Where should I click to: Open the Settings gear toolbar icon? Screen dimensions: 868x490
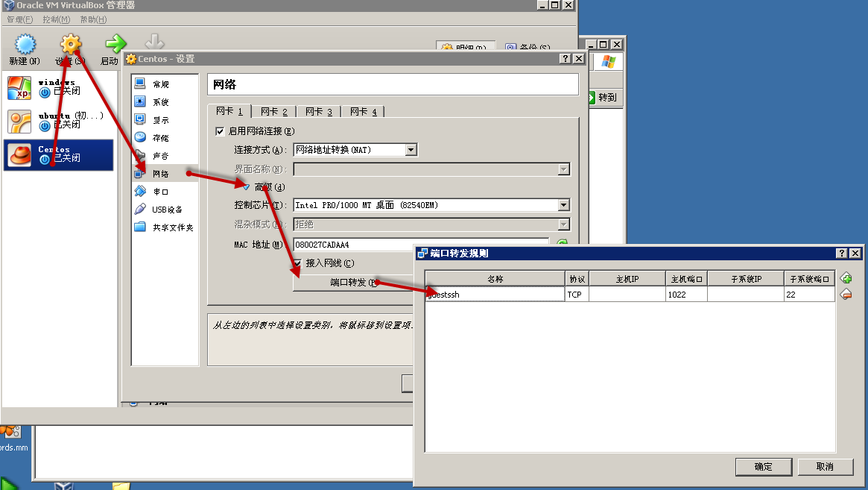71,44
